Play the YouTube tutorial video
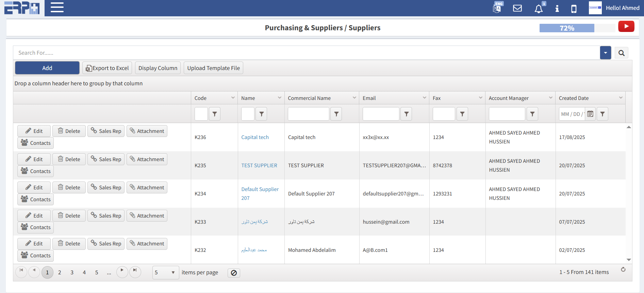The height and width of the screenshot is (293, 644). coord(626,27)
